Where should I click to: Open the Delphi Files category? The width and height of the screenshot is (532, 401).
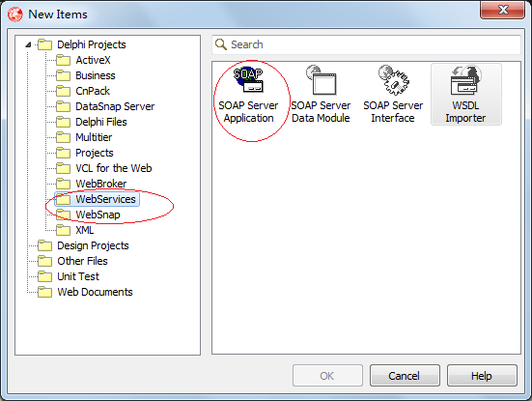tap(101, 122)
